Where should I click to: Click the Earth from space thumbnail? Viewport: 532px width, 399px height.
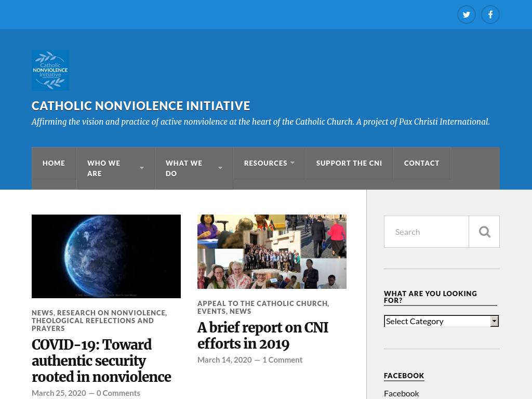point(106,256)
